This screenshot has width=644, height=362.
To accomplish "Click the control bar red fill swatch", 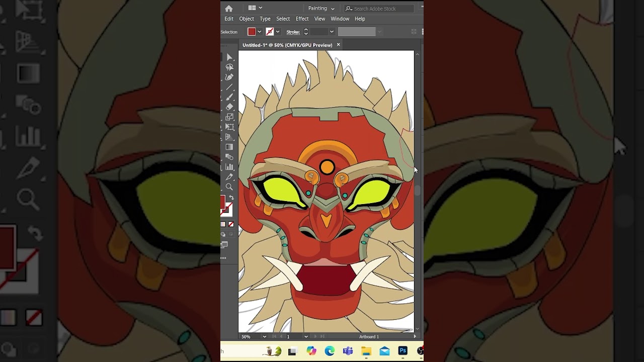I will coord(252,32).
